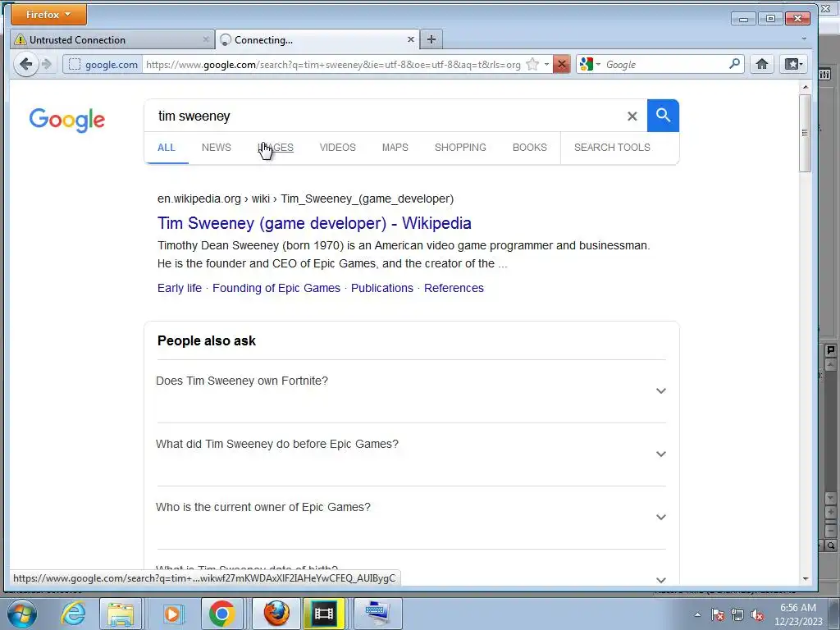Switch to Firefox in the taskbar
Viewport: 840px width, 630px height.
[276, 614]
